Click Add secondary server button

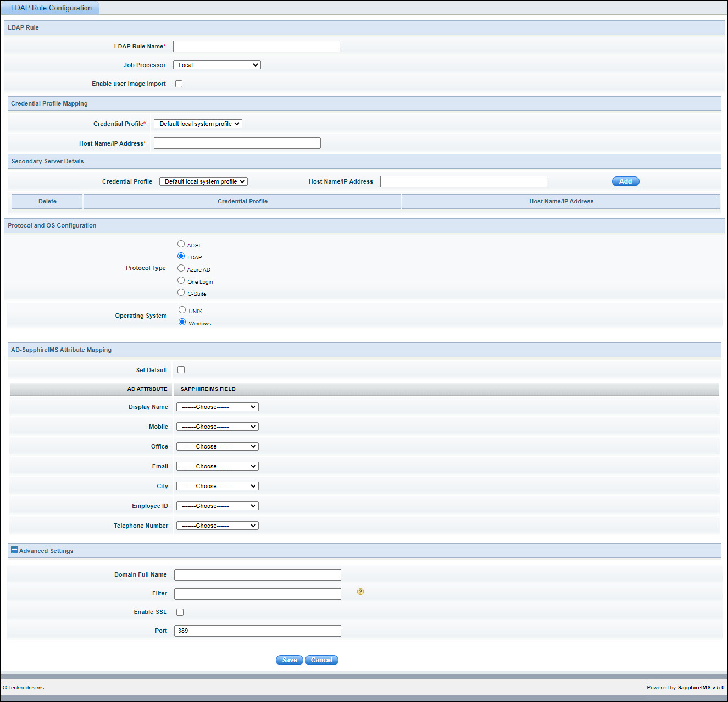point(625,181)
